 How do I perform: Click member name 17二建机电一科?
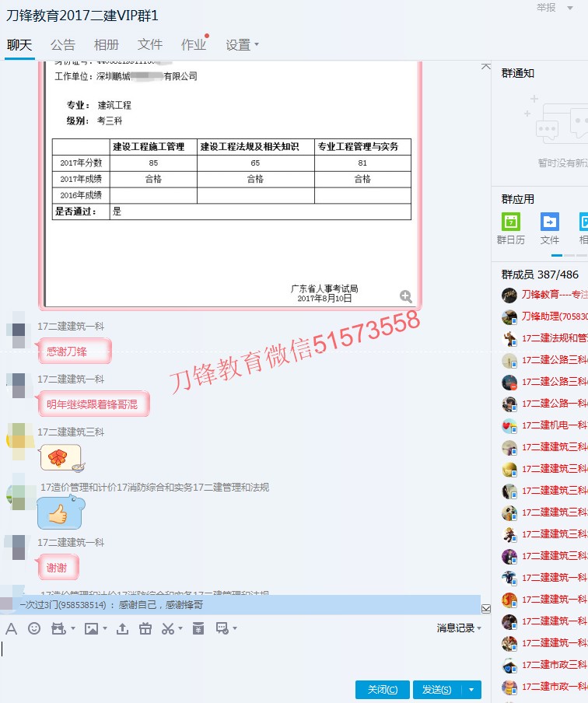tap(555, 425)
